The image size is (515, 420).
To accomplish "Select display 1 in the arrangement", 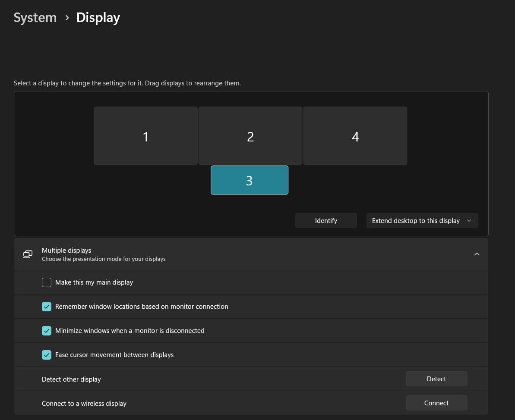I will tap(145, 136).
